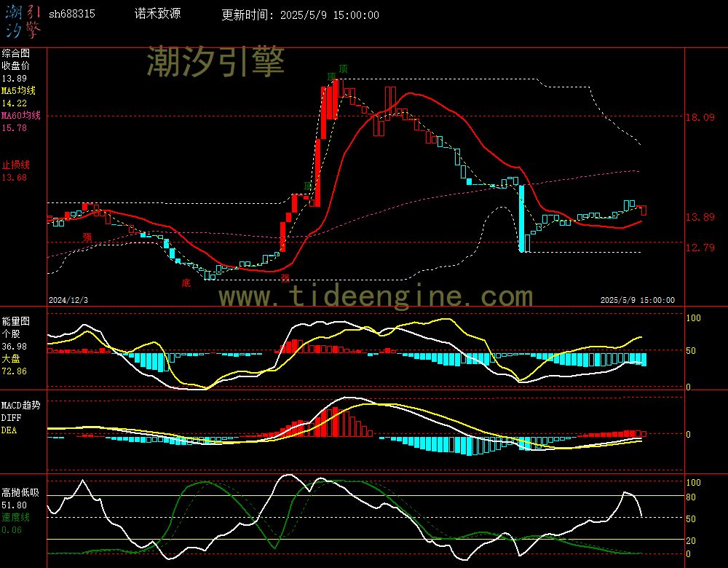Click the stop-loss value 13.68
The width and height of the screenshot is (728, 568).
pyautogui.click(x=15, y=178)
